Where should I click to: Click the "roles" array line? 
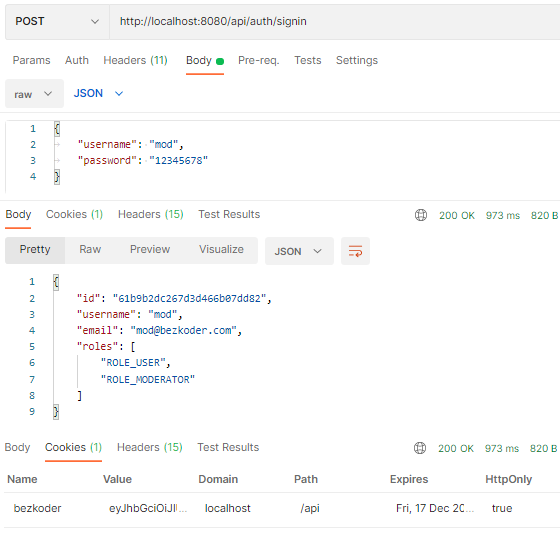point(106,346)
